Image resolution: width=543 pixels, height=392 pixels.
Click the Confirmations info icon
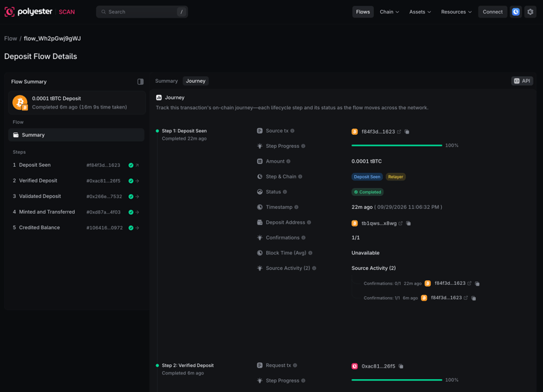pyautogui.click(x=303, y=237)
